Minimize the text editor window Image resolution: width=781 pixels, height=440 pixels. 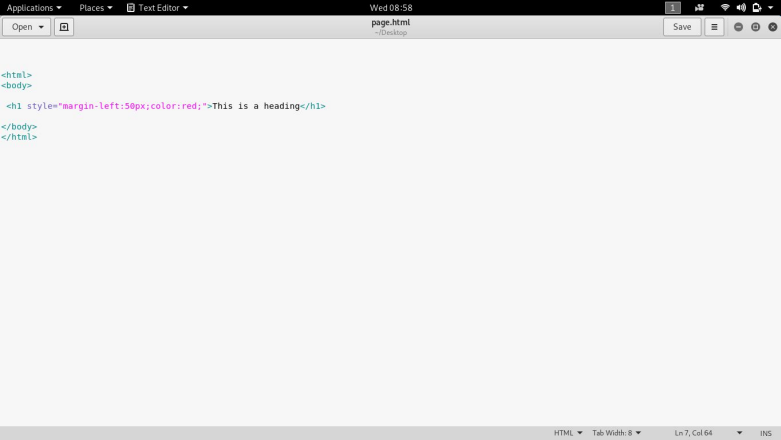[x=738, y=27]
